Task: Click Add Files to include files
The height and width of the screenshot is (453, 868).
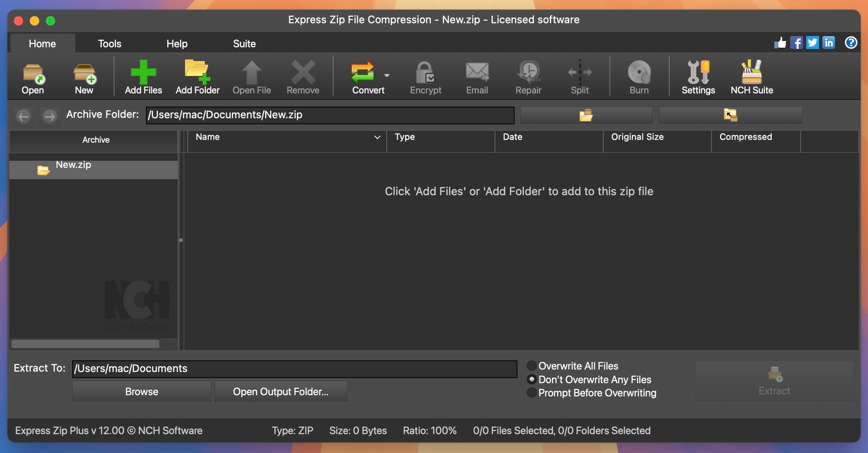Action: click(143, 77)
